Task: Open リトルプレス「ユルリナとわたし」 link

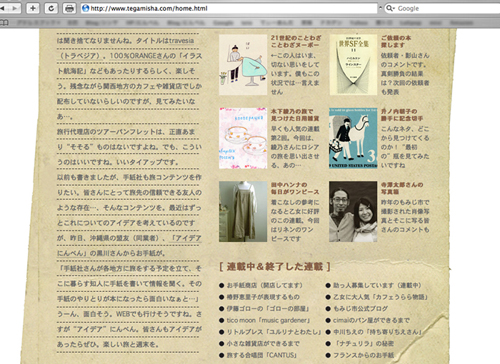Action: click(x=274, y=332)
